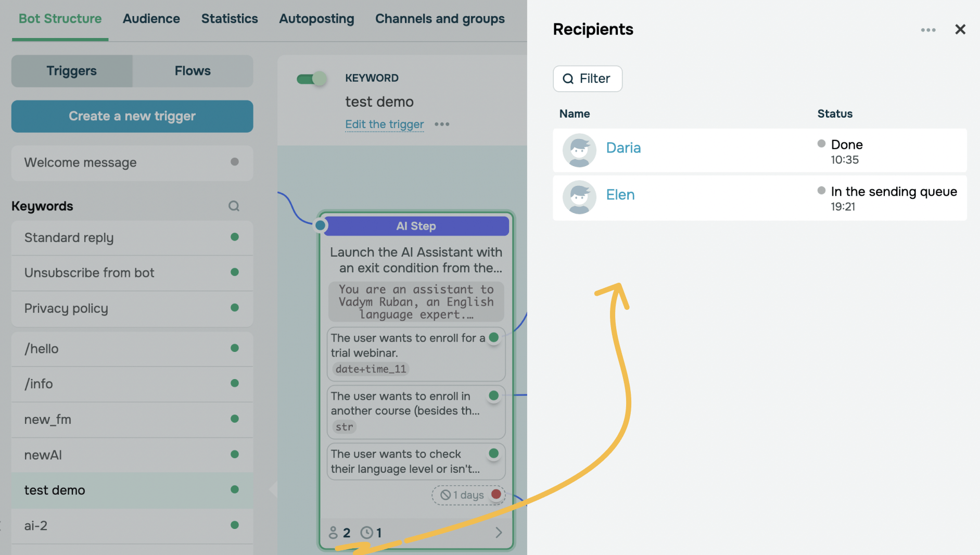Open three-dot options next to Edit the trigger
980x555 pixels.
pyautogui.click(x=442, y=124)
